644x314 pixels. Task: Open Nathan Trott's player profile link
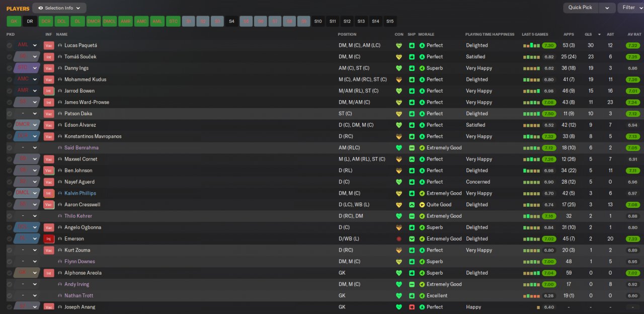pyautogui.click(x=78, y=296)
